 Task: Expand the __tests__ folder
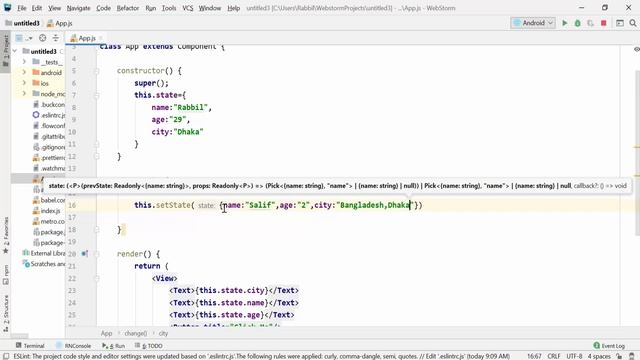(24, 62)
